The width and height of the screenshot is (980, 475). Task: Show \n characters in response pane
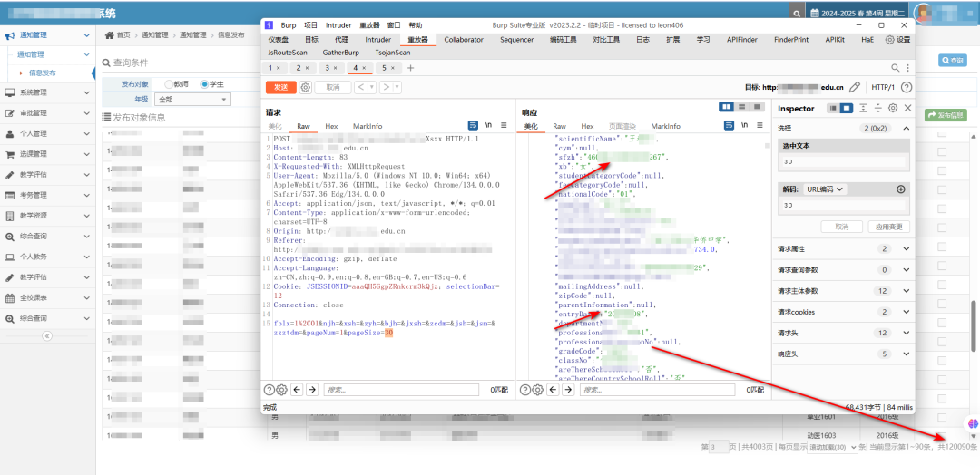pos(744,125)
